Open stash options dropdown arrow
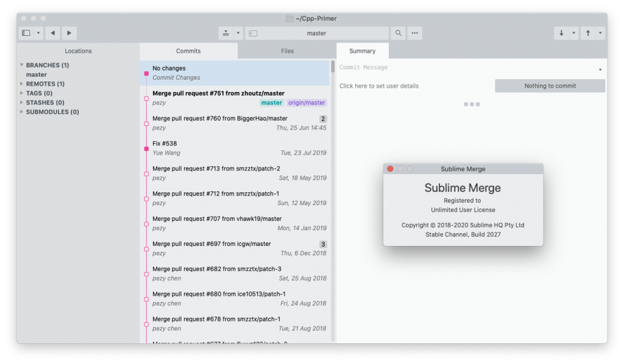Viewport: 624px width, 364px height. tap(238, 33)
